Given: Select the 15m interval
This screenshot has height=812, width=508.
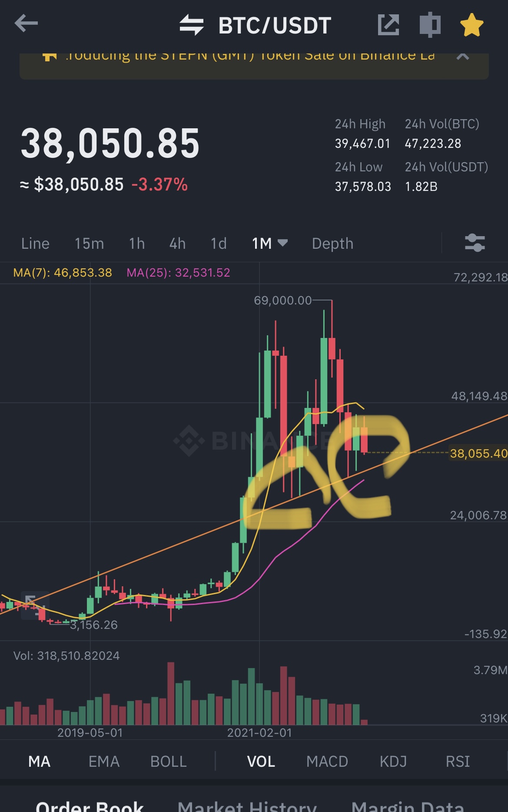Looking at the screenshot, I should tap(89, 244).
